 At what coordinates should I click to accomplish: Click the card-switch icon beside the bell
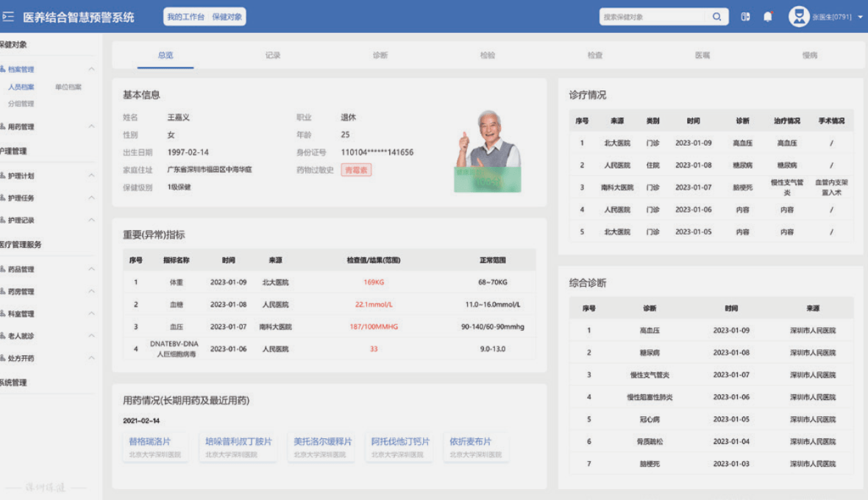[745, 15]
